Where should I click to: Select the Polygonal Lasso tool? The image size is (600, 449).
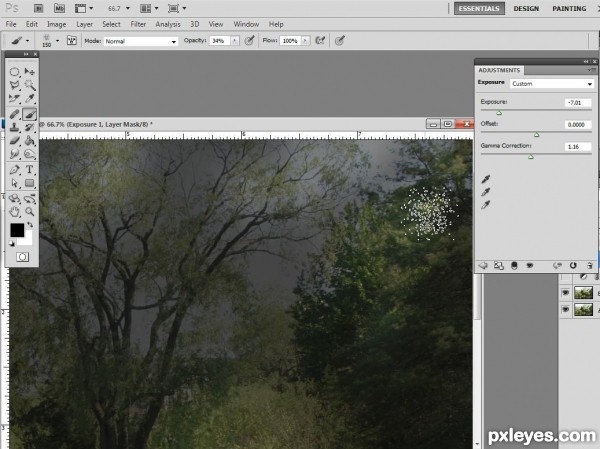[15, 85]
